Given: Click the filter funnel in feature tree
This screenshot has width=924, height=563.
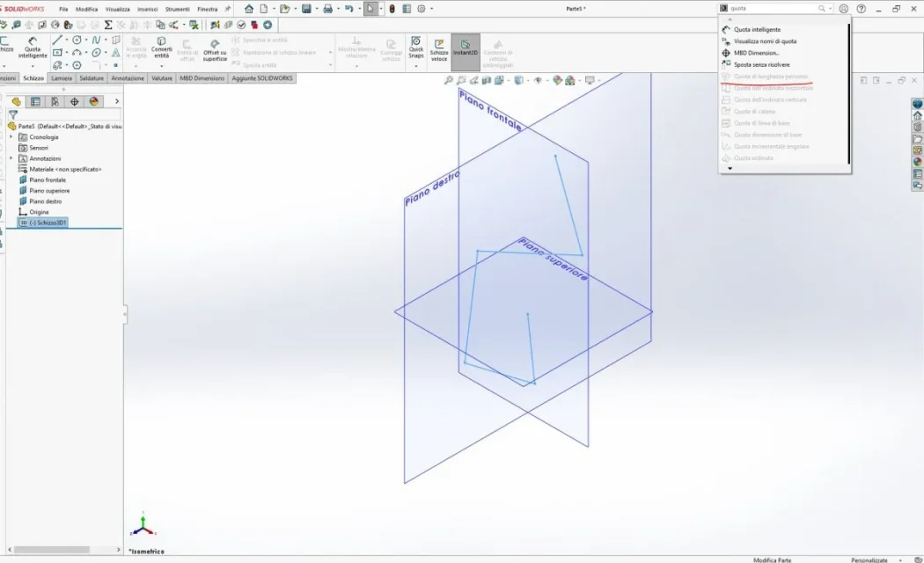Looking at the screenshot, I should point(13,114).
